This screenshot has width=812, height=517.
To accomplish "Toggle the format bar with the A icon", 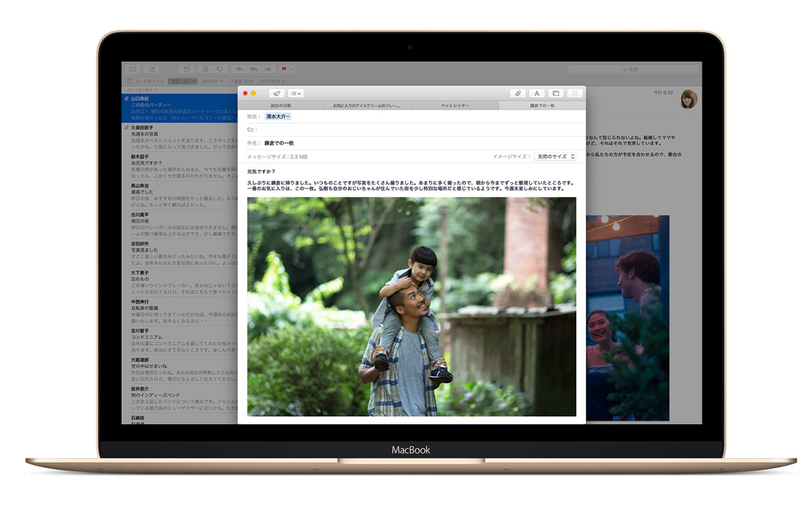I will pos(536,93).
